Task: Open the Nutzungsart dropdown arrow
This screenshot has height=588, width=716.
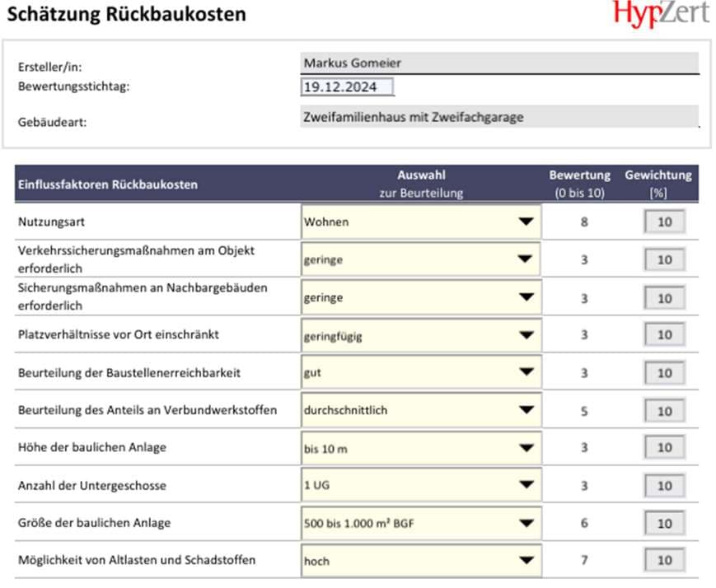Action: click(x=526, y=222)
